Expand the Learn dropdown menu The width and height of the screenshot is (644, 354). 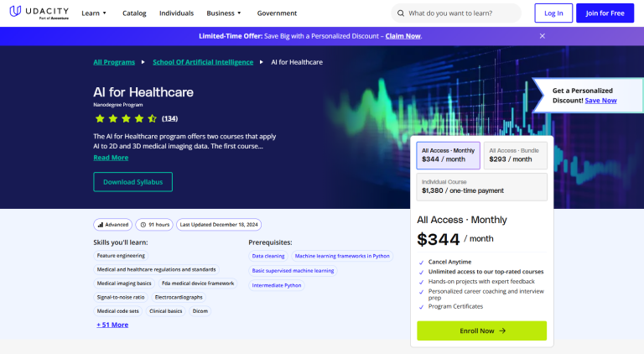tap(94, 13)
